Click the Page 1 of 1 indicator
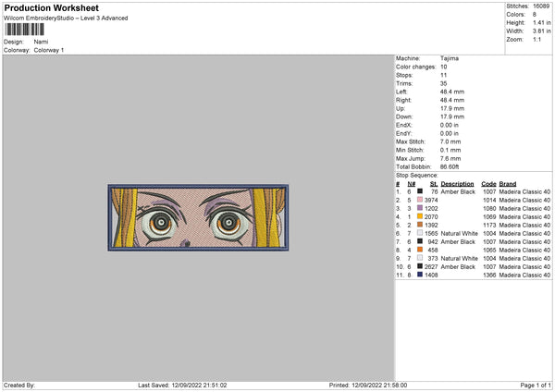Image resolution: width=555 pixels, height=392 pixels. (x=536, y=385)
